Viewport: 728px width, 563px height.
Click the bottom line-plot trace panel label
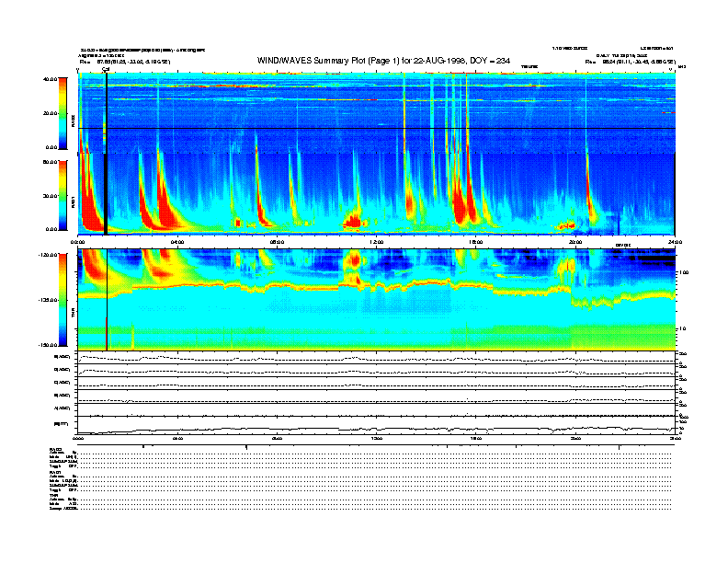pos(62,423)
